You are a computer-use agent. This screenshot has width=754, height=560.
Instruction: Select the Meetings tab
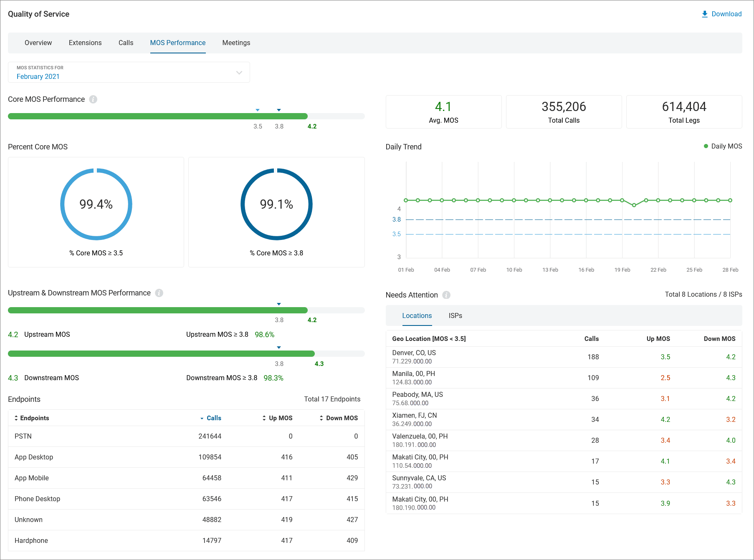tap(236, 43)
